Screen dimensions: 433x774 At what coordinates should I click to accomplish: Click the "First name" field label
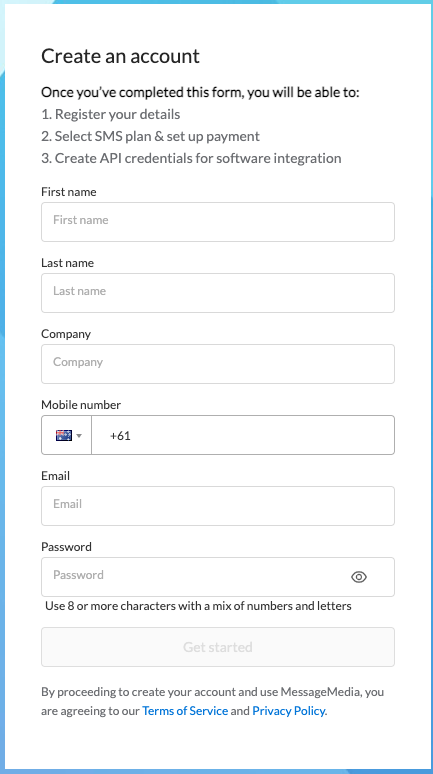pos(69,192)
